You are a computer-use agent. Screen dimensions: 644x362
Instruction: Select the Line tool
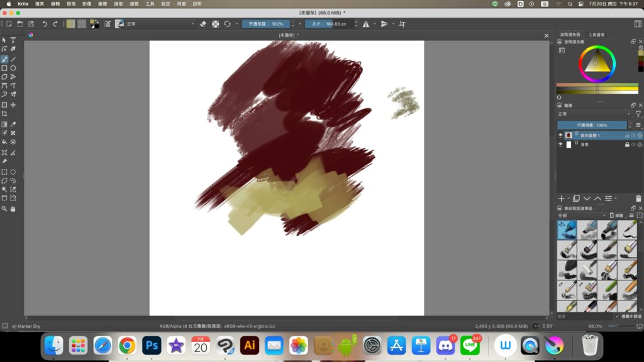click(13, 60)
